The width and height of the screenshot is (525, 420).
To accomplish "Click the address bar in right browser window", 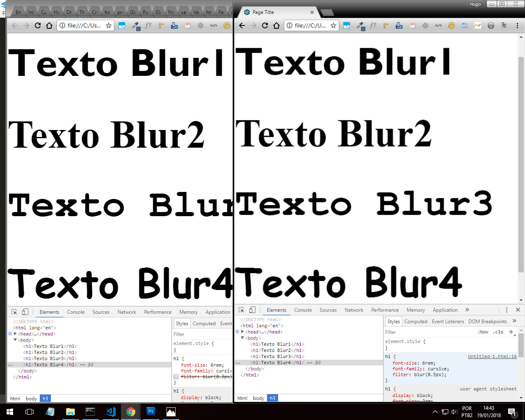I will point(310,25).
